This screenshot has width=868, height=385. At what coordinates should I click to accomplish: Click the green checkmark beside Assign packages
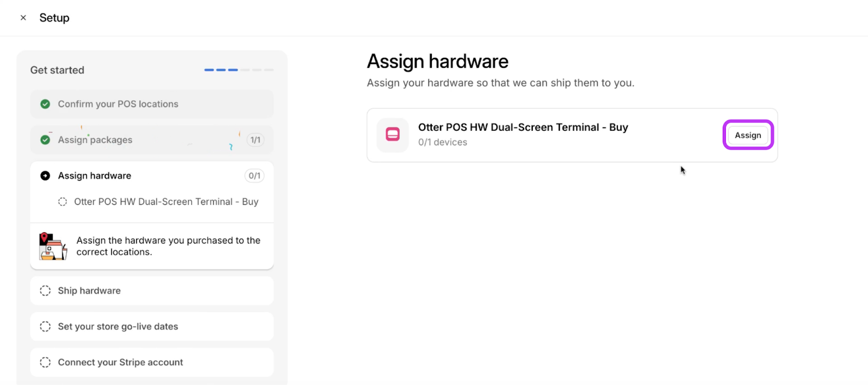click(46, 140)
